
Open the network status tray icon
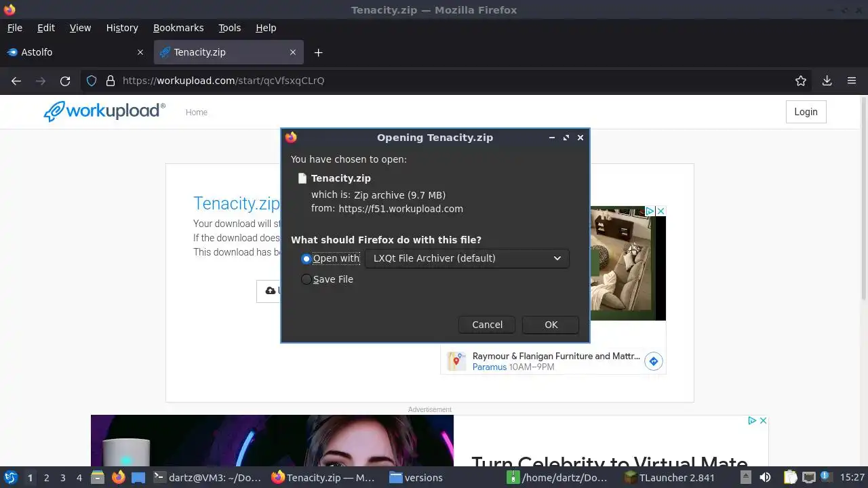pyautogui.click(x=808, y=477)
